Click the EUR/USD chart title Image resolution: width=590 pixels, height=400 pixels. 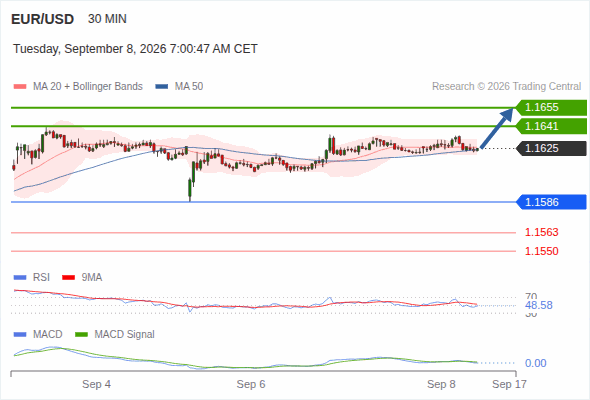coord(43,19)
